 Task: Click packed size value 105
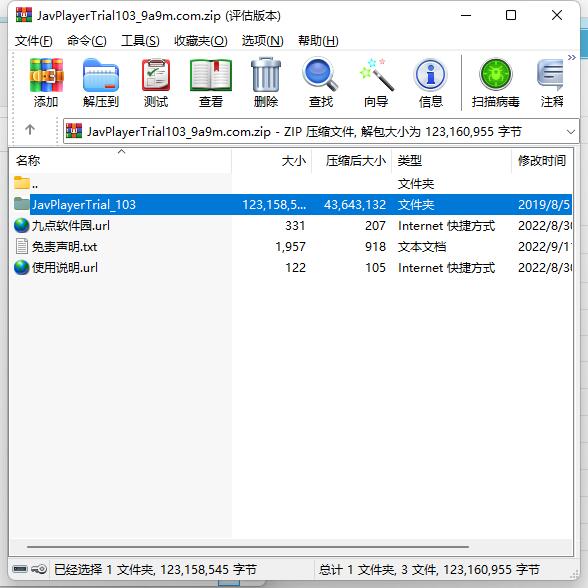pos(375,267)
